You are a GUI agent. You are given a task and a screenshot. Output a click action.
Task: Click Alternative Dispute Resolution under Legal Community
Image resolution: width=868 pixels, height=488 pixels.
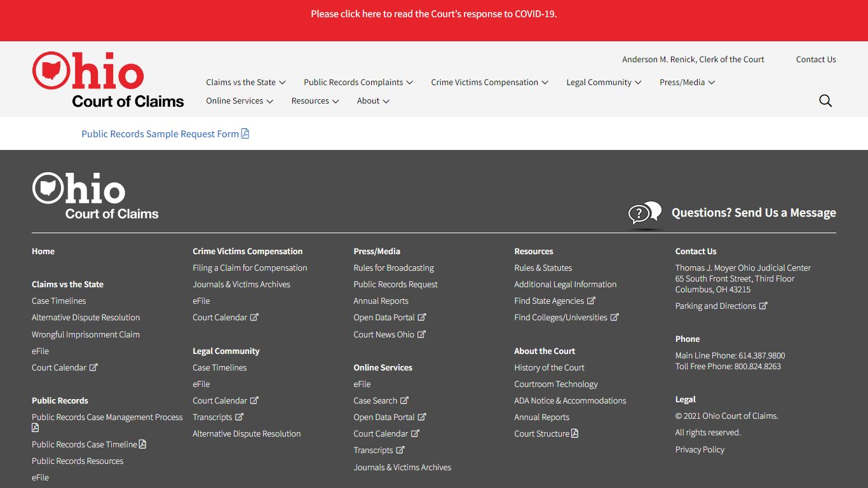click(x=247, y=433)
